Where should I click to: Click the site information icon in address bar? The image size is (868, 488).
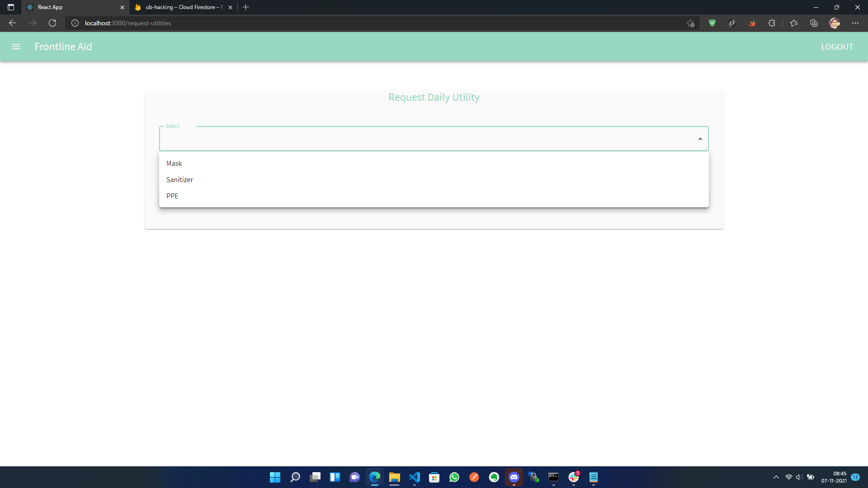click(75, 23)
